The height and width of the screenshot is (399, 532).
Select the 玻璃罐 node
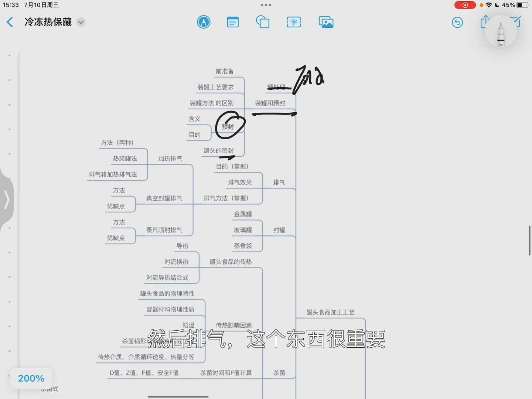point(243,230)
